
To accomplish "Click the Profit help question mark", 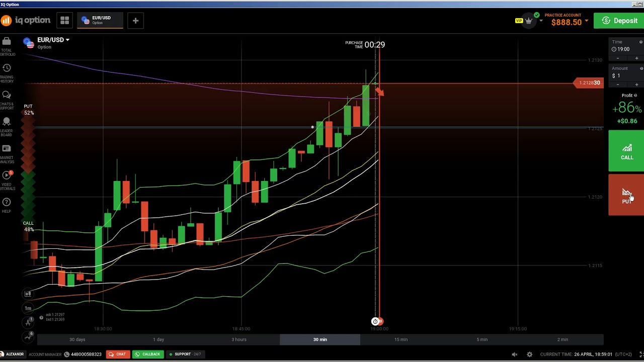I will [x=635, y=96].
